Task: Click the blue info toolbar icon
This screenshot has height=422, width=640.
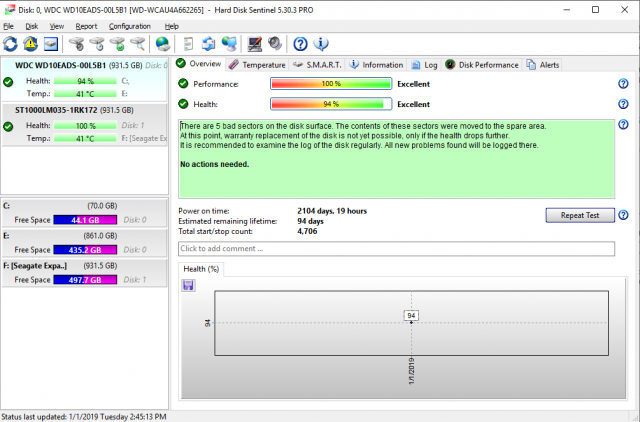Action: (321, 44)
